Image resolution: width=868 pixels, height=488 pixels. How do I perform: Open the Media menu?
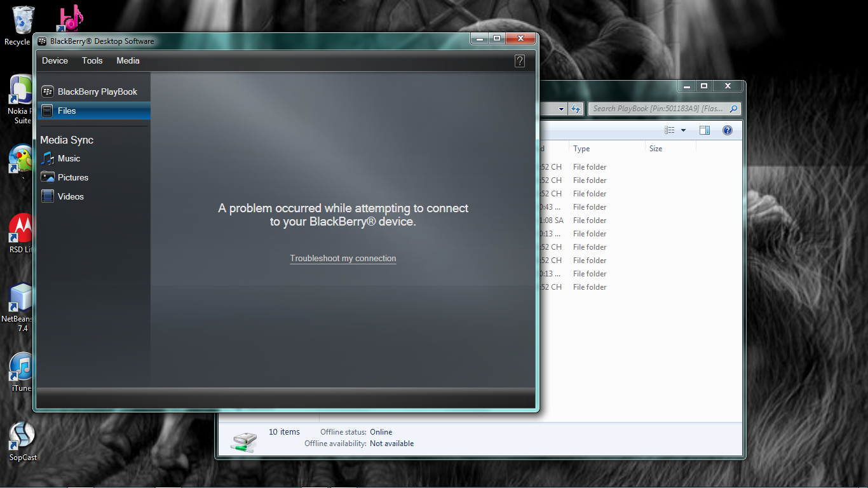coord(128,61)
